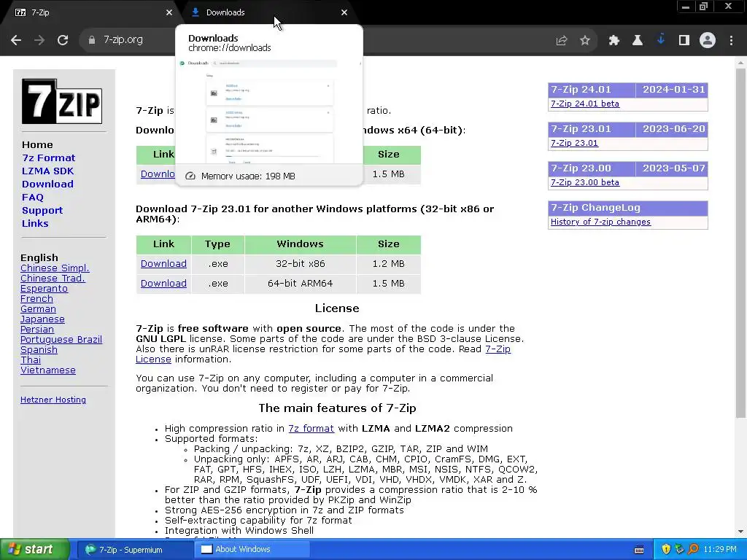Open the 7-Zip 23.01 news link
Viewport: 747px width, 560px height.
click(x=574, y=144)
